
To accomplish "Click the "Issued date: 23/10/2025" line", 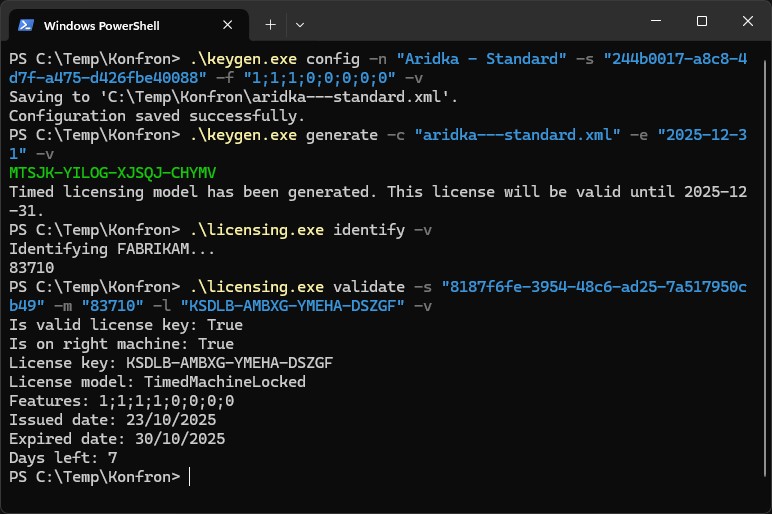I will [112, 420].
